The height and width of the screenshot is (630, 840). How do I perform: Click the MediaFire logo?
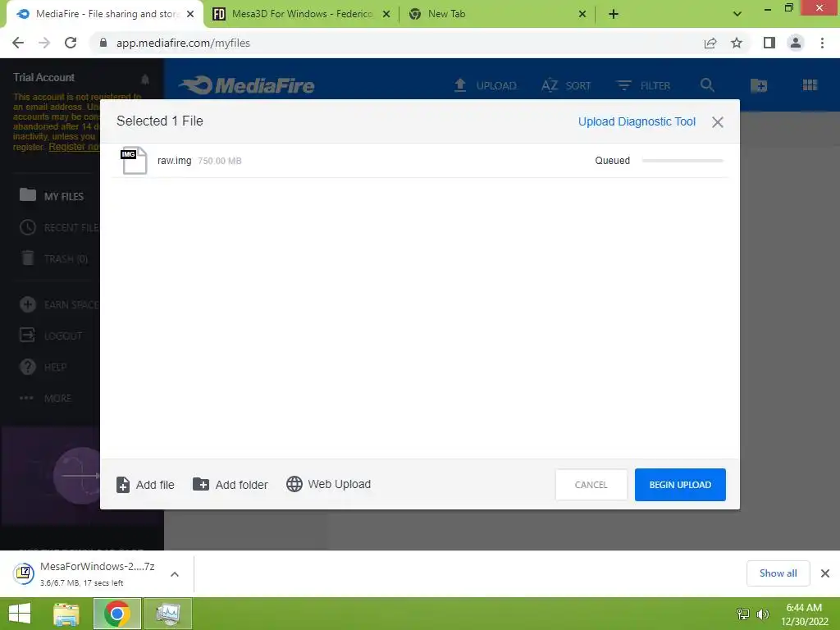tap(247, 85)
